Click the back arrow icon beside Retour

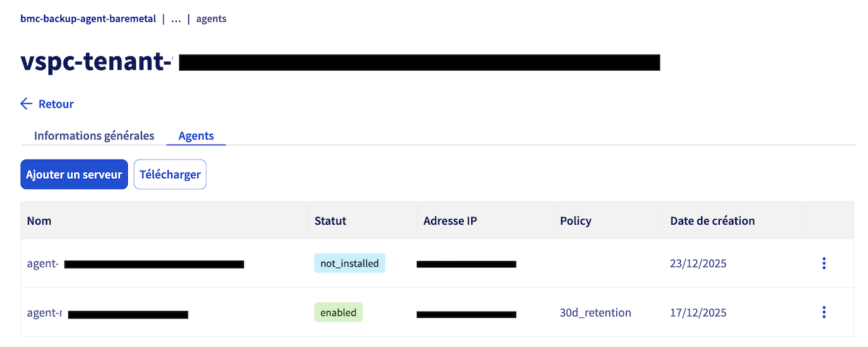click(x=26, y=104)
